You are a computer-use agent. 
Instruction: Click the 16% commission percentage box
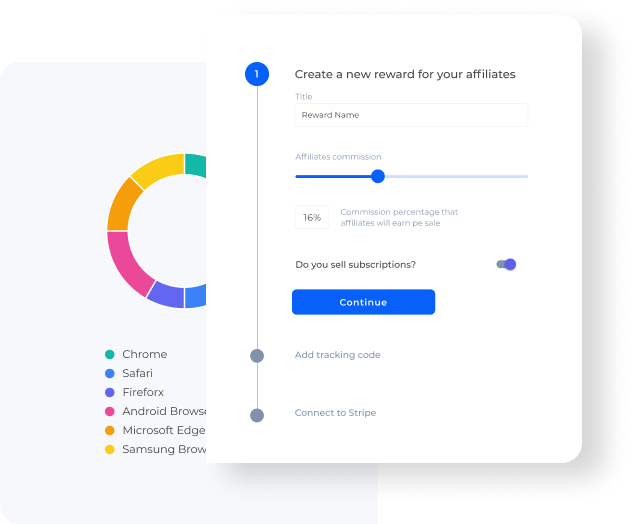pos(312,217)
